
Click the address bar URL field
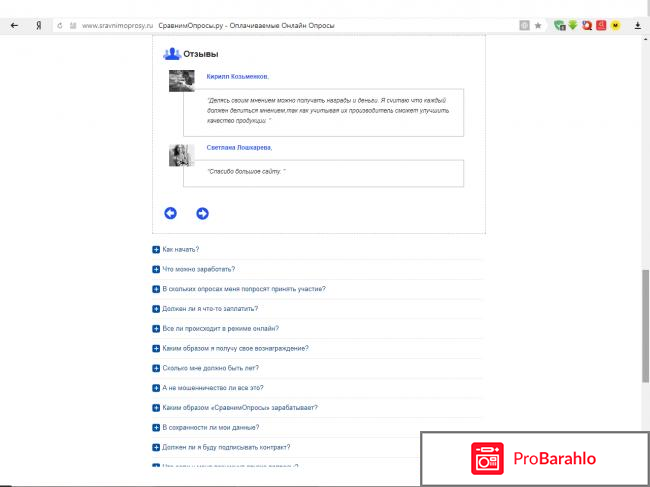(300, 24)
